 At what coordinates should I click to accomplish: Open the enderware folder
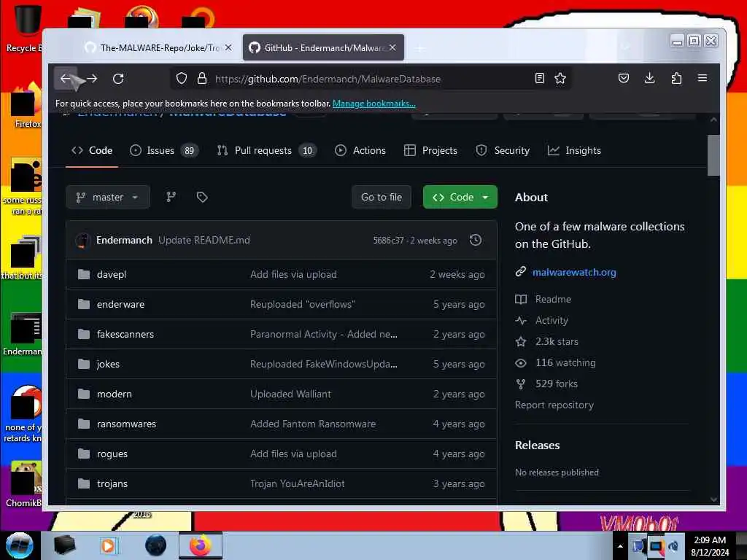click(x=120, y=304)
